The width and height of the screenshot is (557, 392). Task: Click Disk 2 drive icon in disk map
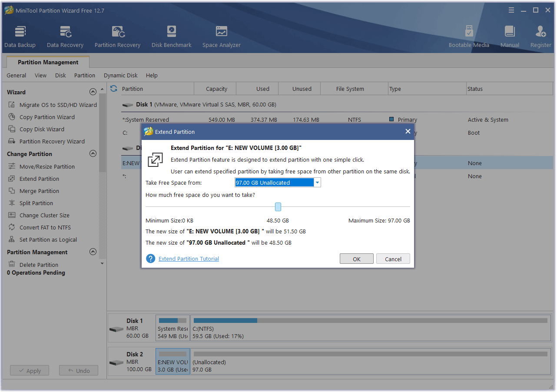pos(116,362)
